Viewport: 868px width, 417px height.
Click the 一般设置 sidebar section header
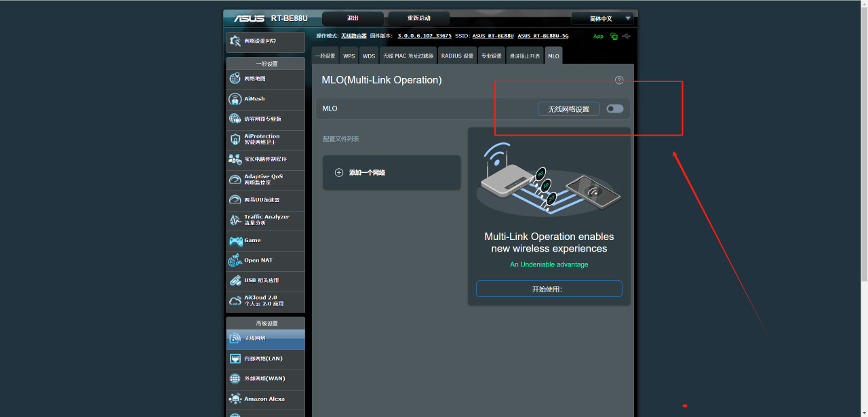point(266,64)
